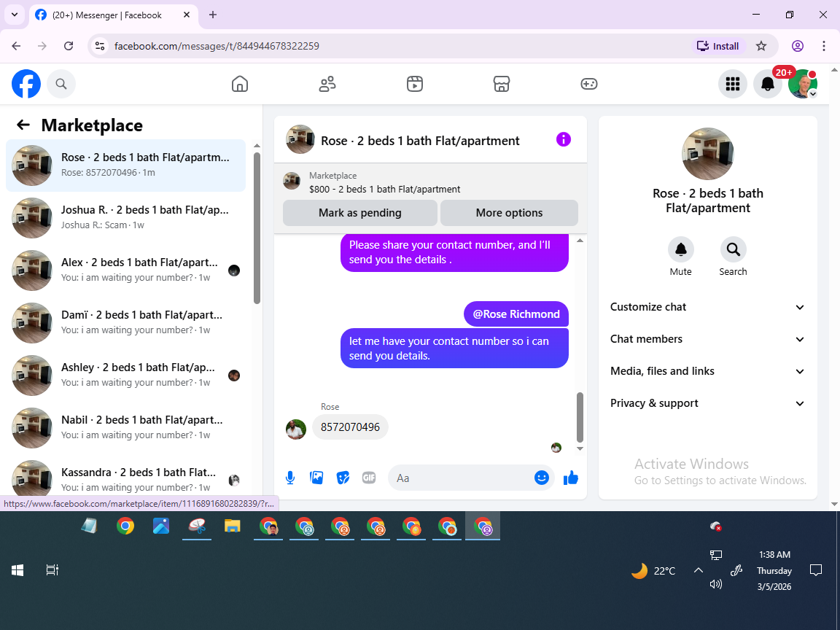Open conversation information icon
Image resolution: width=840 pixels, height=630 pixels.
[x=564, y=140]
